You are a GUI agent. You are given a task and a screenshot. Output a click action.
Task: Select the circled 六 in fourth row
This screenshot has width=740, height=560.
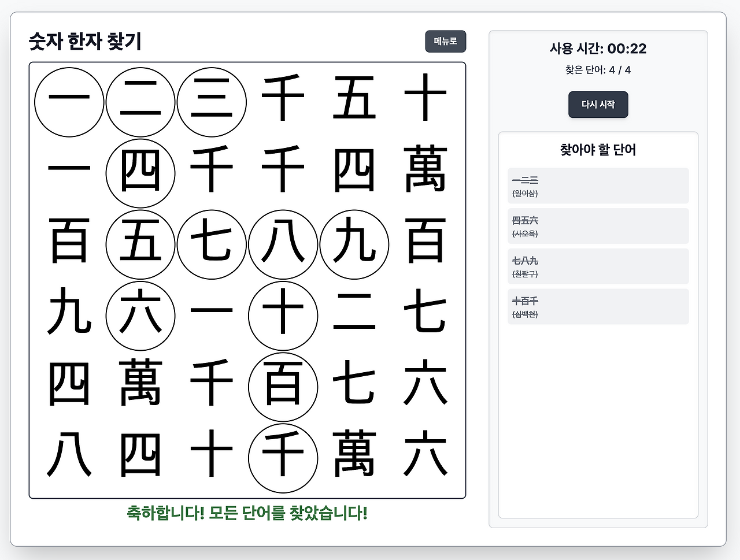click(x=140, y=316)
